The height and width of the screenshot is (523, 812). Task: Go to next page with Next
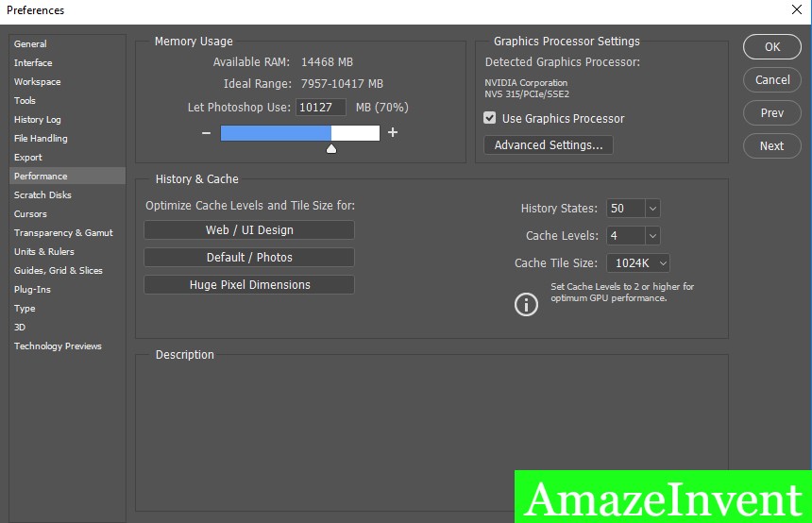point(772,146)
